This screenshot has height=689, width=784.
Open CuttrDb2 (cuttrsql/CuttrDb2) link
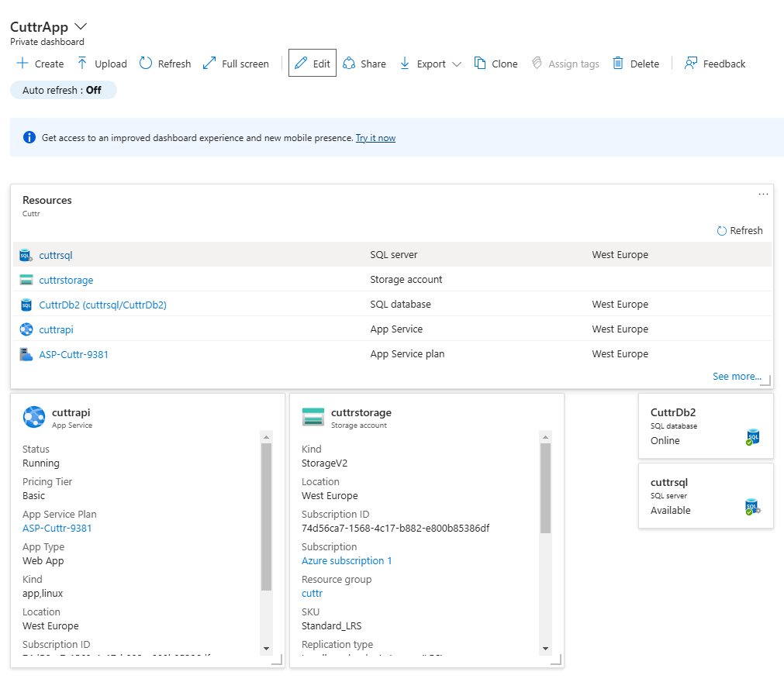102,305
